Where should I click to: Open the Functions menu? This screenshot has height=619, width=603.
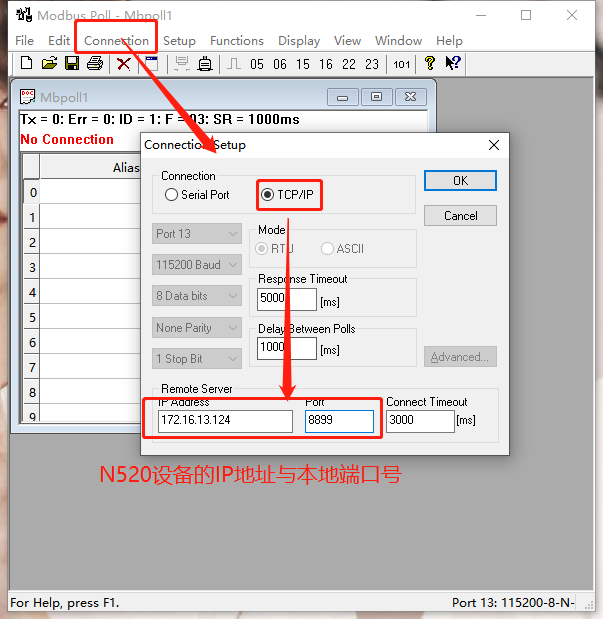click(236, 41)
